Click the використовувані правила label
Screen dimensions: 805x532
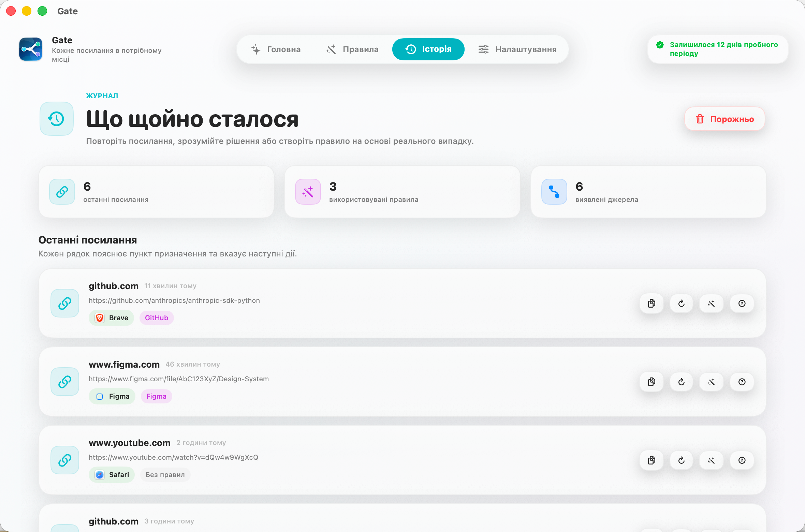click(x=374, y=199)
